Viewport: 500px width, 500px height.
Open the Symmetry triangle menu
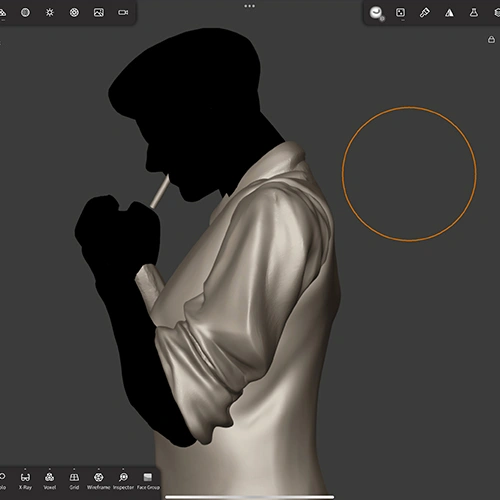tap(449, 13)
